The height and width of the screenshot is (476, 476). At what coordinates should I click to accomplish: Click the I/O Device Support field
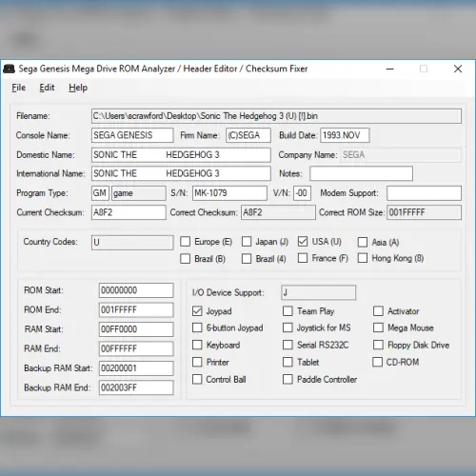(x=319, y=292)
